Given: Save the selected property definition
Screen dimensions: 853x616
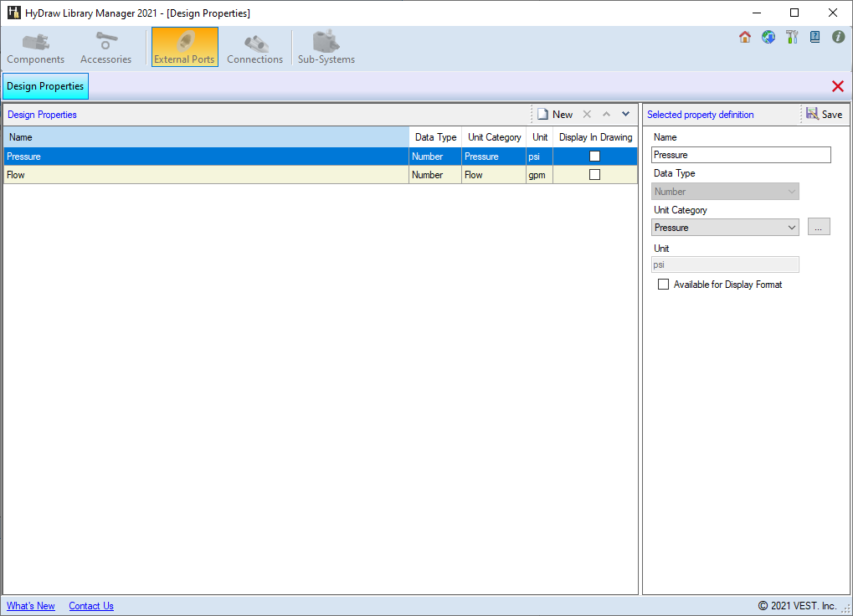Looking at the screenshot, I should 825,114.
